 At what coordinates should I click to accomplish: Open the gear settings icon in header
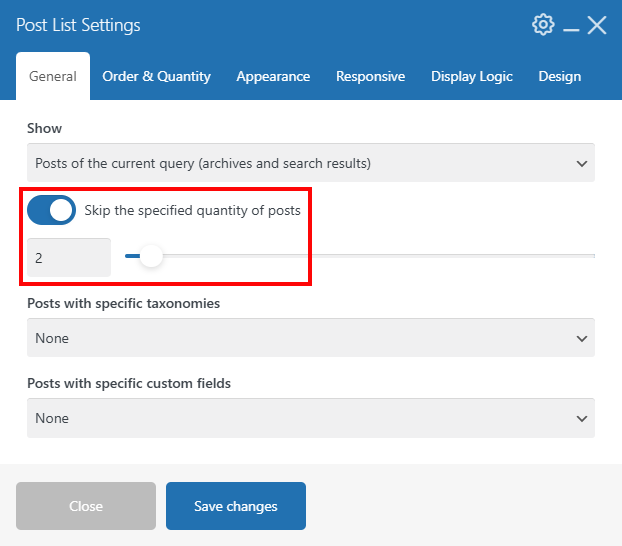point(543,25)
